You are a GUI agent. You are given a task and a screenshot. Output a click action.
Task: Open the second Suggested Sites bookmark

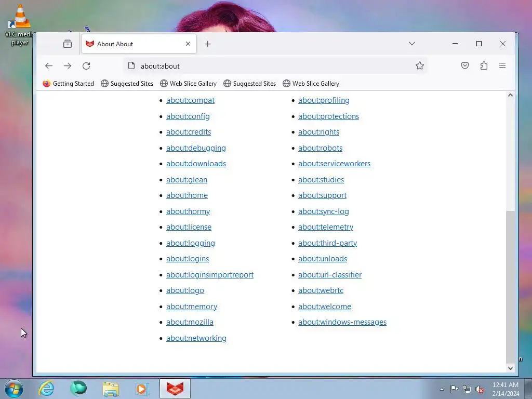click(250, 84)
